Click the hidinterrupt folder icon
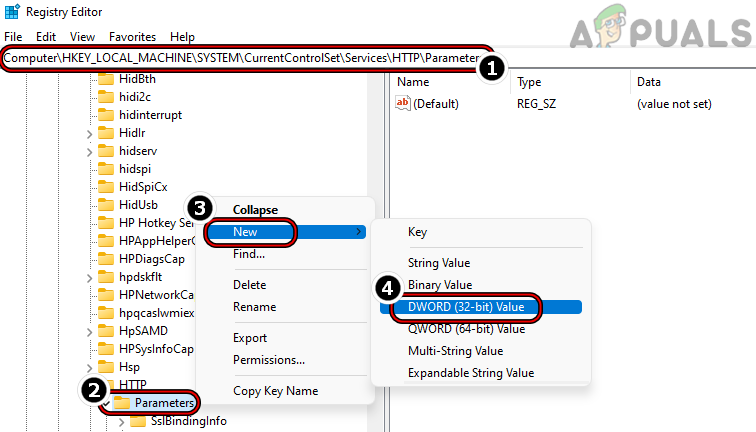 [105, 114]
